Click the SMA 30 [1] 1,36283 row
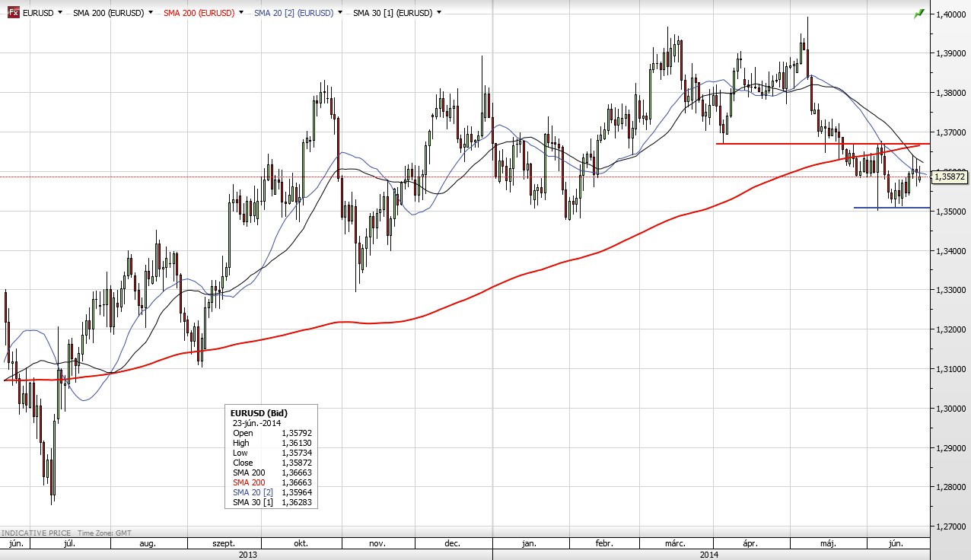Image resolution: width=971 pixels, height=560 pixels. pyautogui.click(x=272, y=502)
